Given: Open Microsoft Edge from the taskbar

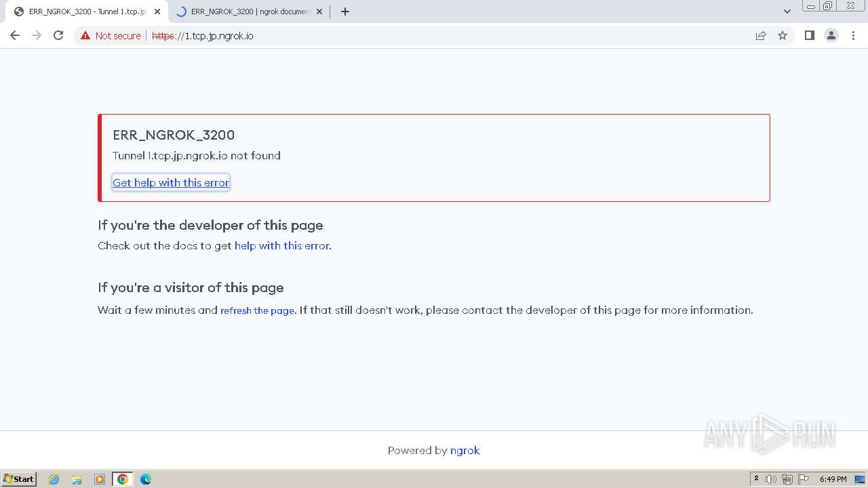Looking at the screenshot, I should [146, 479].
